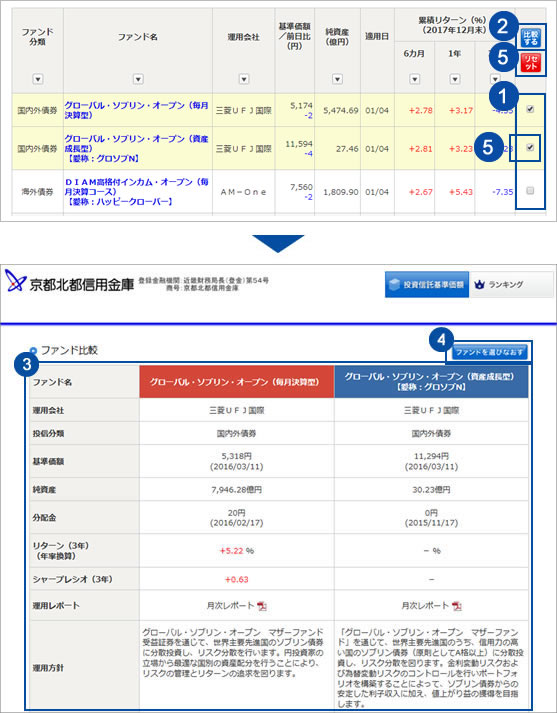Screen dimensions: 557x713
Task: Click +5.43 one-year return value
Action: [461, 192]
